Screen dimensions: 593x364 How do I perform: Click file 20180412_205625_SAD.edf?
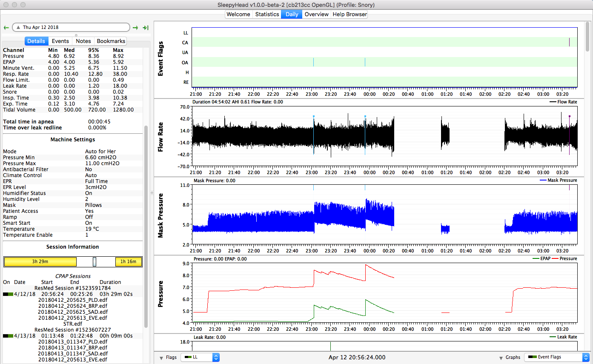(x=72, y=312)
